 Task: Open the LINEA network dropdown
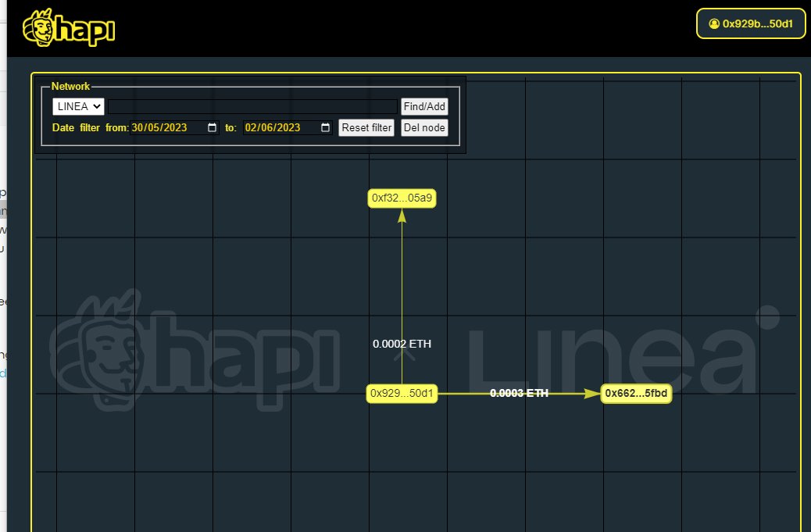coord(78,106)
